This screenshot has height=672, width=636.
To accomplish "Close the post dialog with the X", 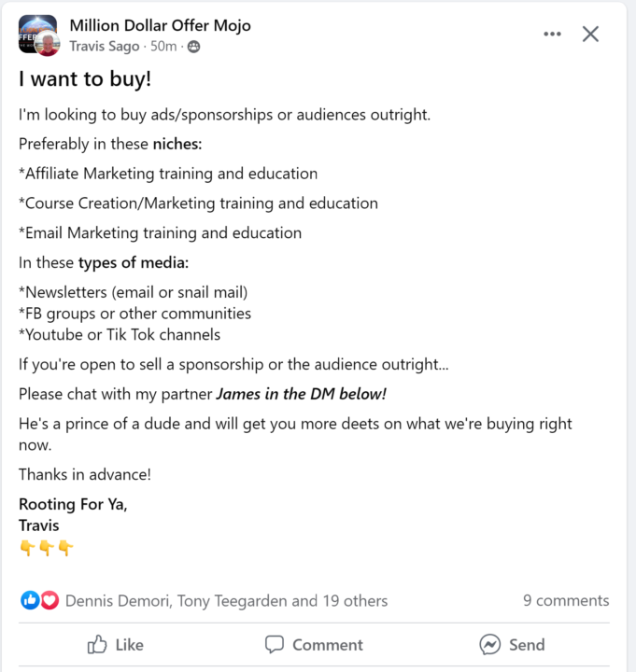I will [x=590, y=35].
